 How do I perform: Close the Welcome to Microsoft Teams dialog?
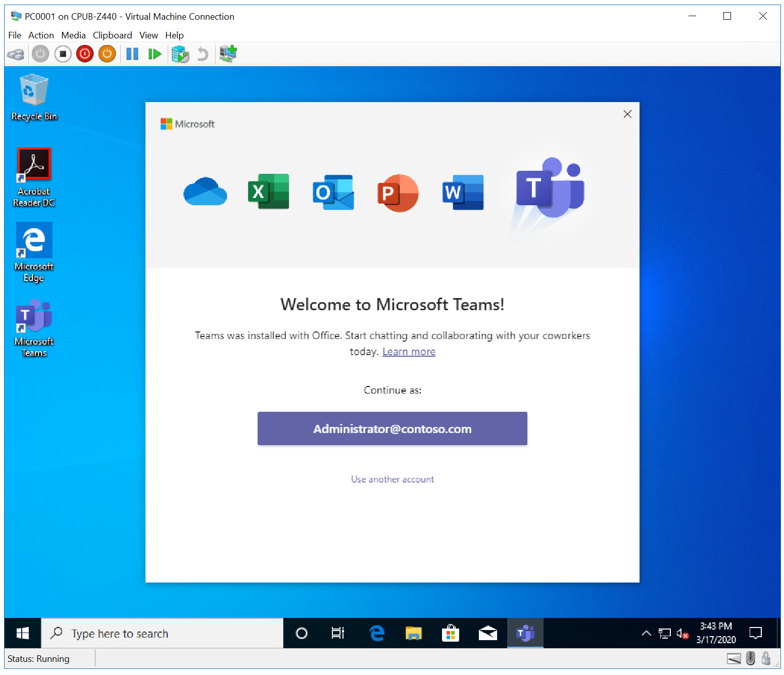(x=627, y=114)
